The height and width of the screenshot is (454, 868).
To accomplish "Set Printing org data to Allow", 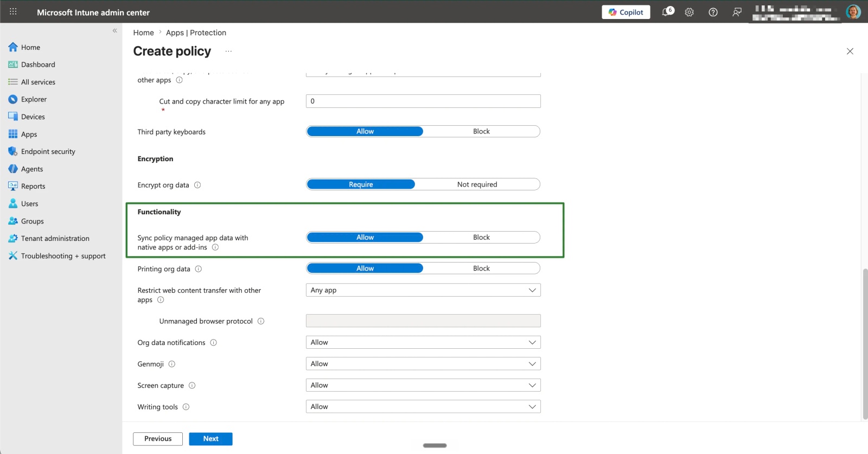I will [365, 268].
